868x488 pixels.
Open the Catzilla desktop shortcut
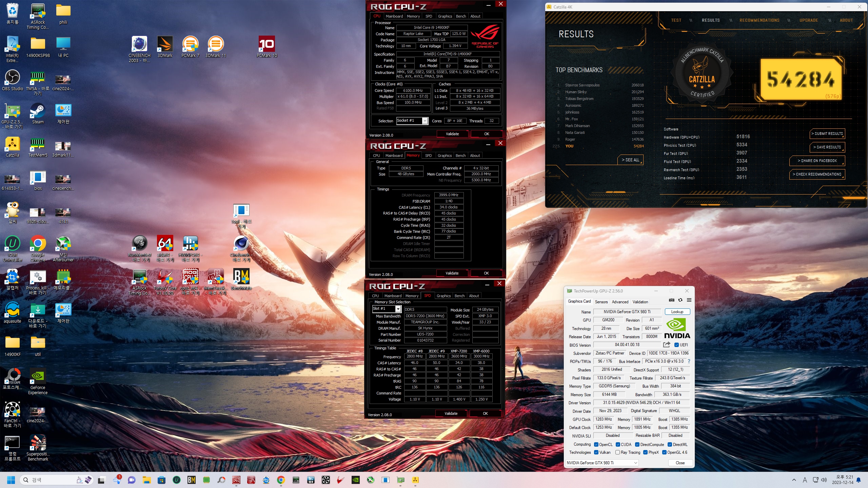pos(13,146)
